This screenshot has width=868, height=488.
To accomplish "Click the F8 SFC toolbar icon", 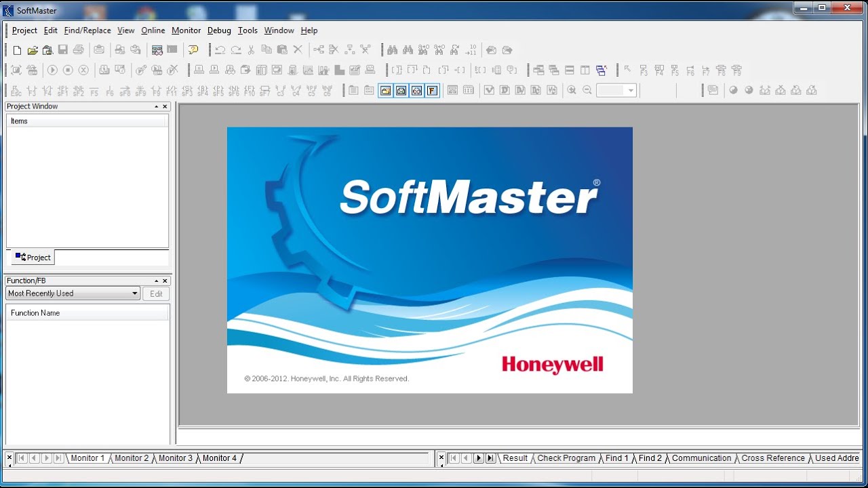I will [721, 70].
